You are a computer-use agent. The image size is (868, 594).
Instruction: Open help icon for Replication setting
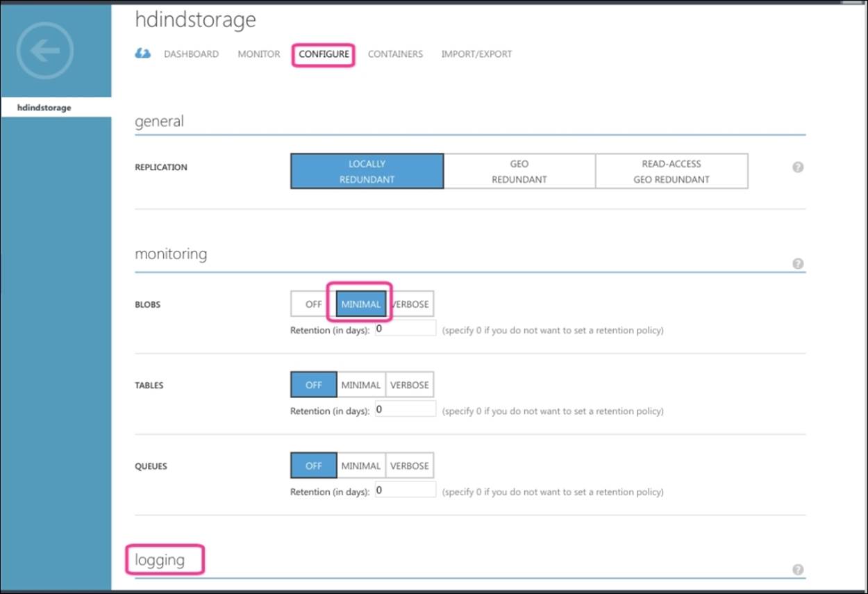pos(798,167)
